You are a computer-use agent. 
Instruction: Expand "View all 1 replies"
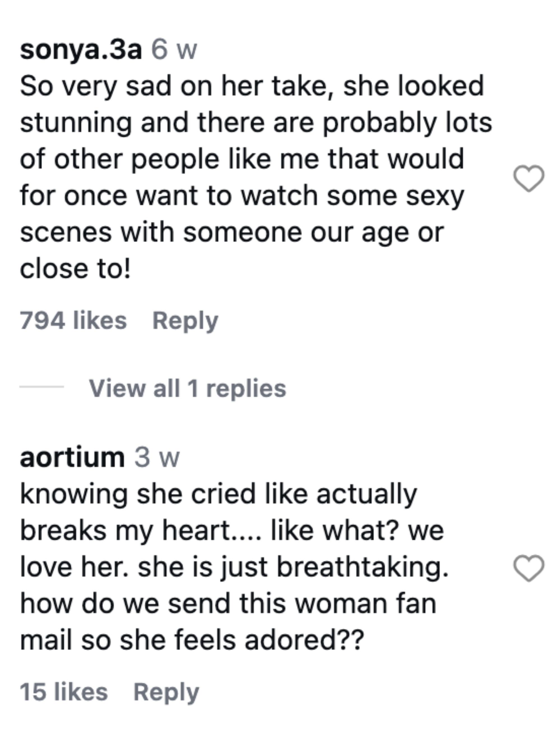click(188, 388)
